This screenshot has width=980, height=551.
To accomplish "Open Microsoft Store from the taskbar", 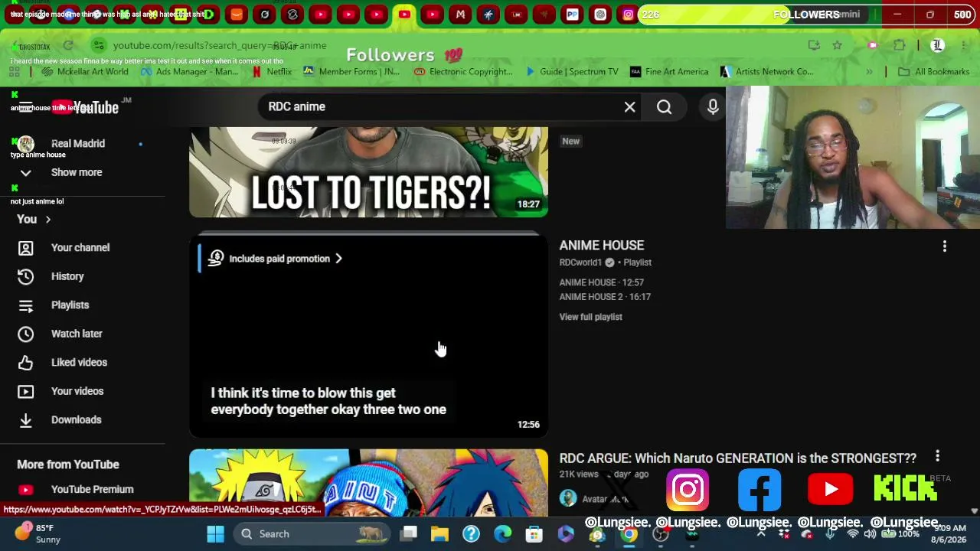I will (x=534, y=534).
